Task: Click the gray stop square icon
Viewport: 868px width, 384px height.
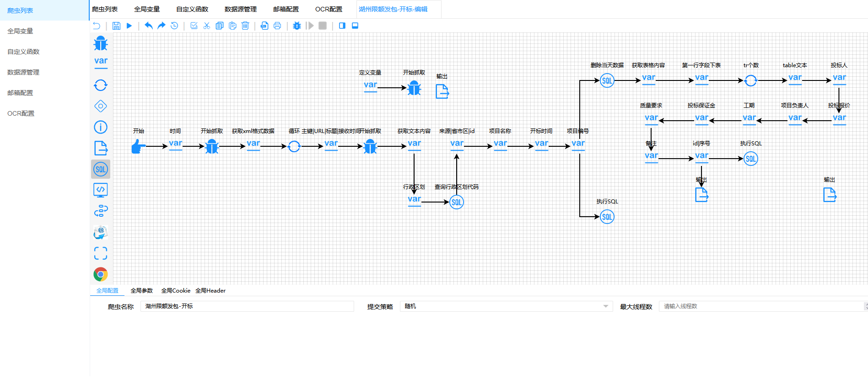Action: [323, 26]
